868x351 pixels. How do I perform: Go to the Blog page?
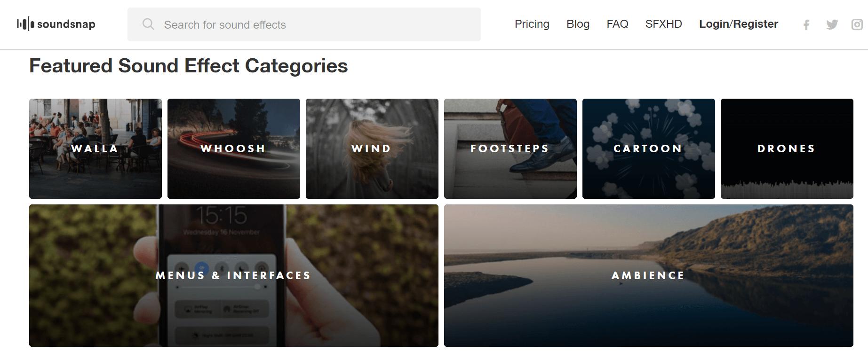(x=578, y=24)
